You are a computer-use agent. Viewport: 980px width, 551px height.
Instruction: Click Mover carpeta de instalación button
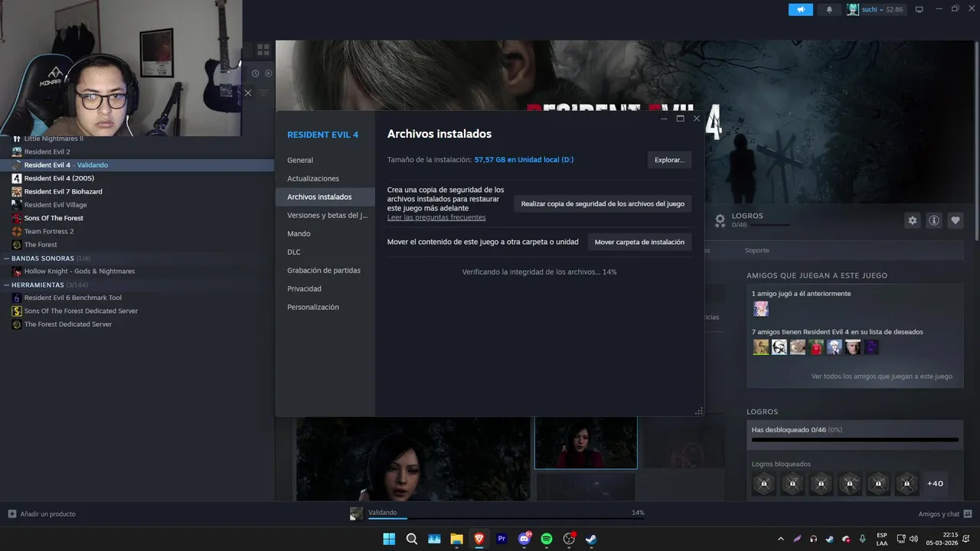tap(639, 242)
